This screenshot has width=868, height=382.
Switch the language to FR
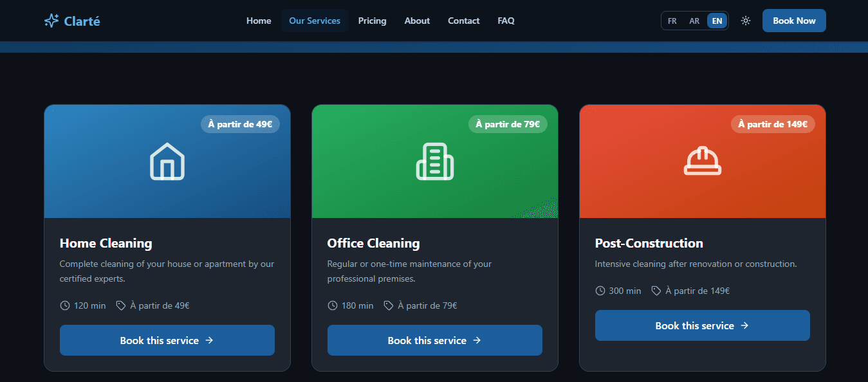click(x=672, y=21)
